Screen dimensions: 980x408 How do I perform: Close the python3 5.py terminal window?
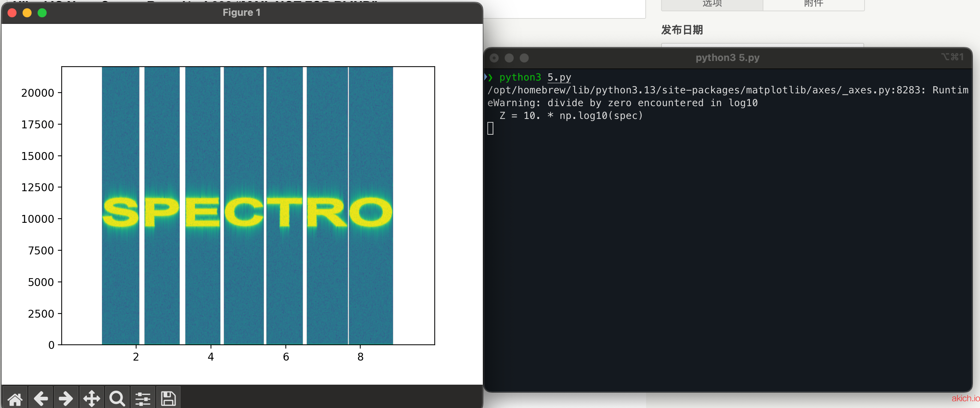coord(494,58)
